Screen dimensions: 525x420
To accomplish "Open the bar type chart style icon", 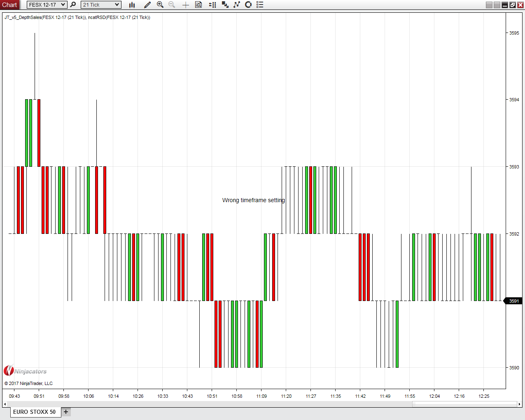I will 132,5.
